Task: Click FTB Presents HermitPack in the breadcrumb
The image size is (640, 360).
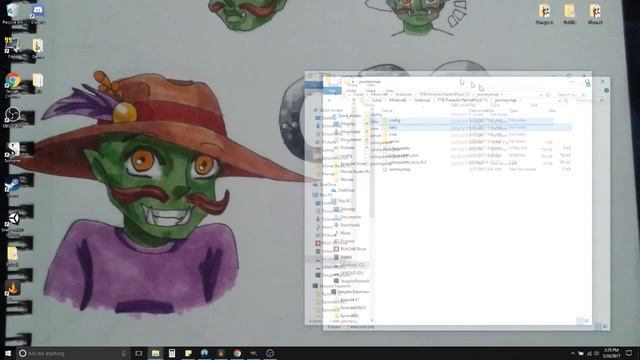Action: pyautogui.click(x=462, y=100)
